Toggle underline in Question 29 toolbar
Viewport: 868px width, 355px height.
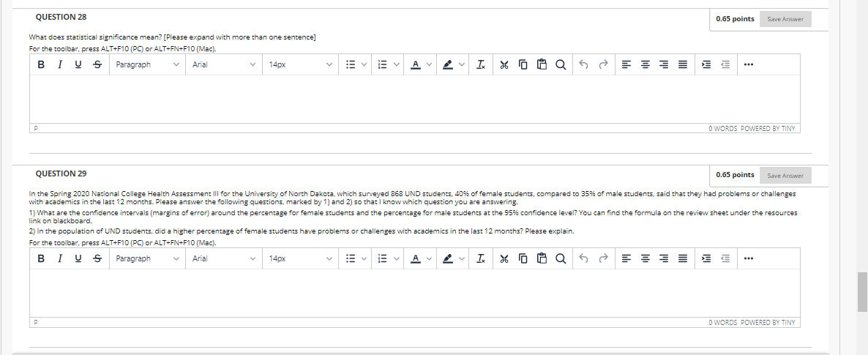point(78,258)
